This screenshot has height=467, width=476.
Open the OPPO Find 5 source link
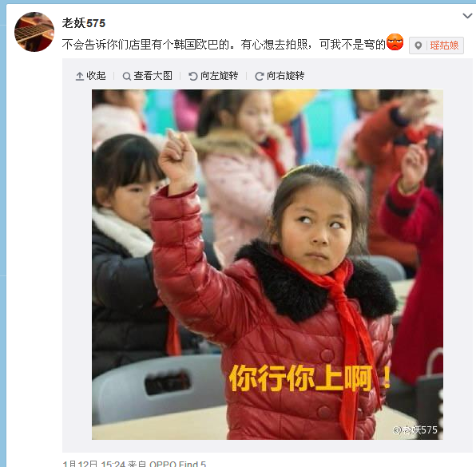[x=177, y=464]
